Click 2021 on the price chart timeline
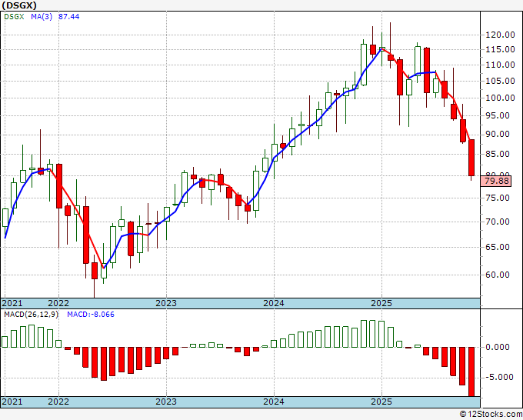Viewport: 523px width, 420px height. tap(12, 303)
